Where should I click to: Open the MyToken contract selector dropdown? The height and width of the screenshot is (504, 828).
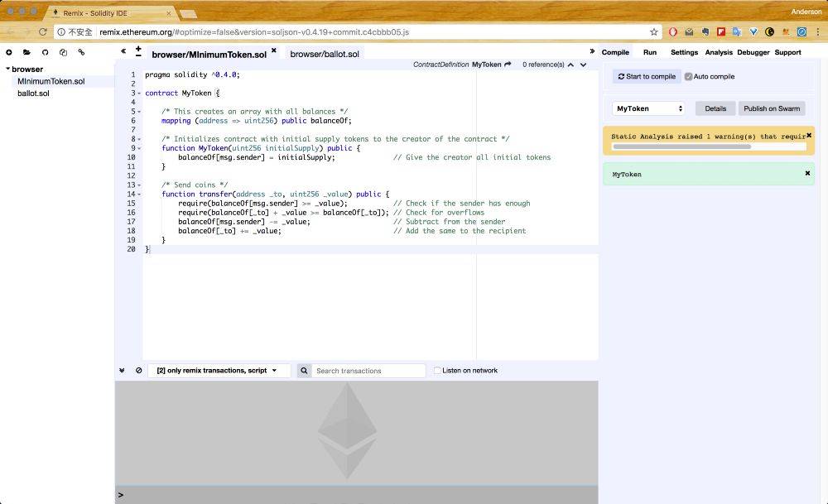point(649,108)
